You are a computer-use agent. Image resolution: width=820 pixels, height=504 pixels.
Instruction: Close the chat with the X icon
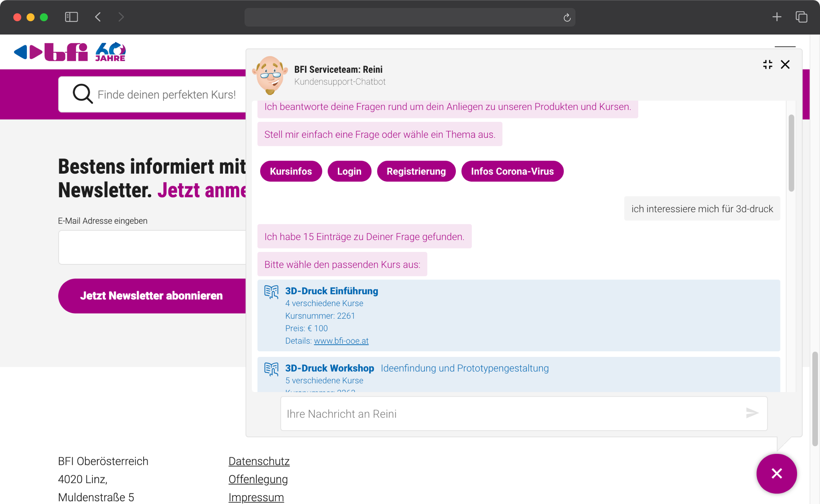tap(785, 64)
